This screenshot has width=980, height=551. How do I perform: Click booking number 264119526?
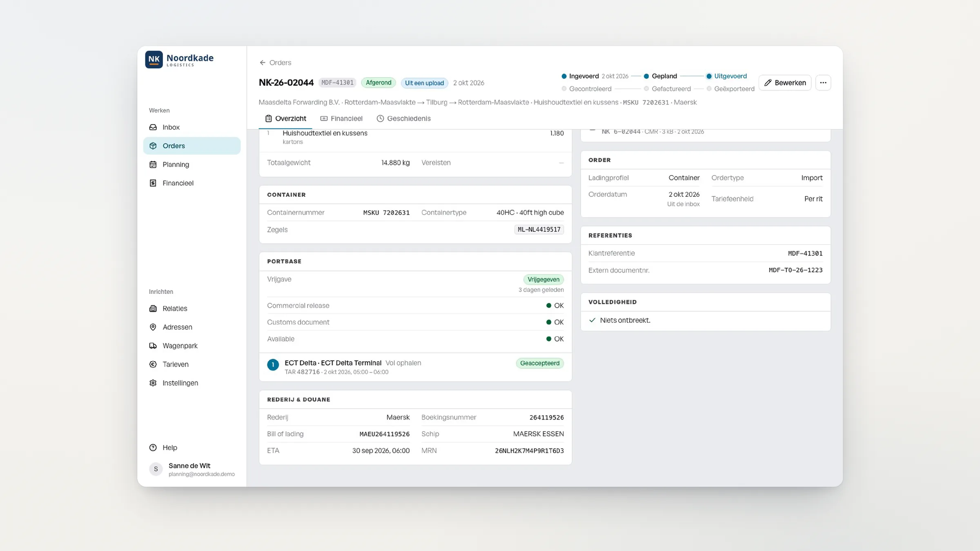click(546, 418)
